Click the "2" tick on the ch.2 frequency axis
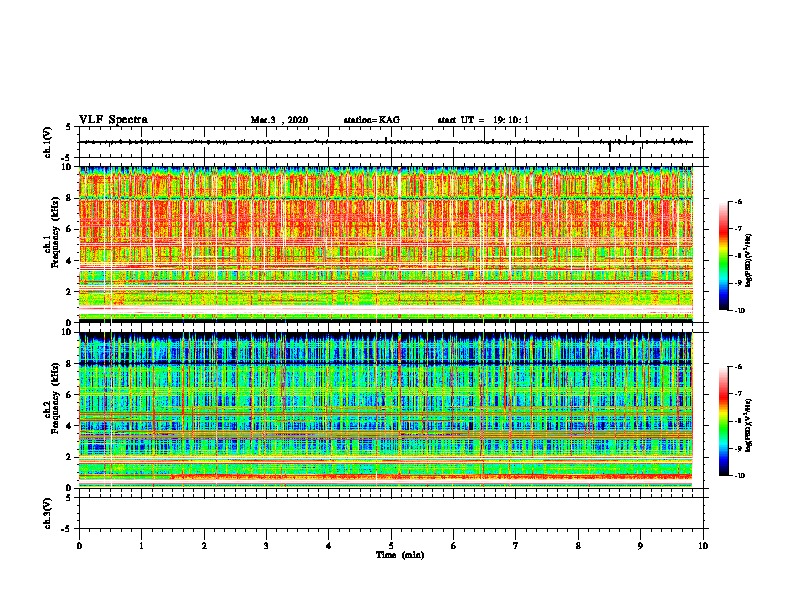 [70, 457]
